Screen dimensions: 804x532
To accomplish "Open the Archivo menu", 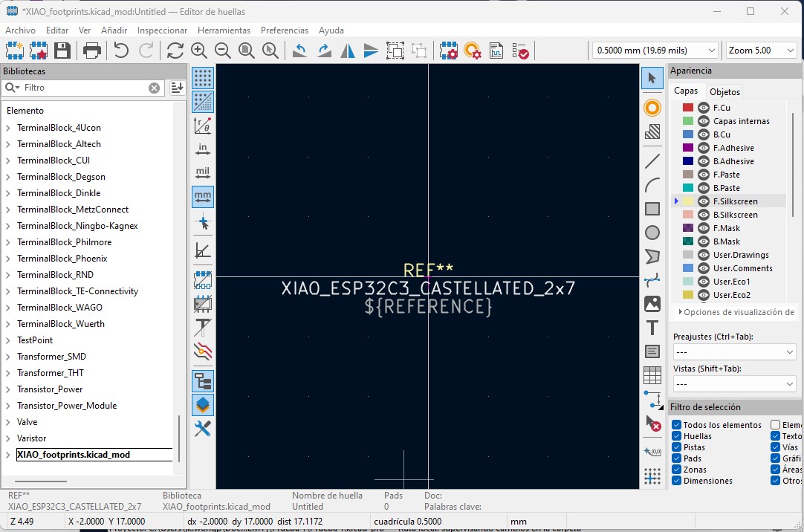I will (20, 30).
